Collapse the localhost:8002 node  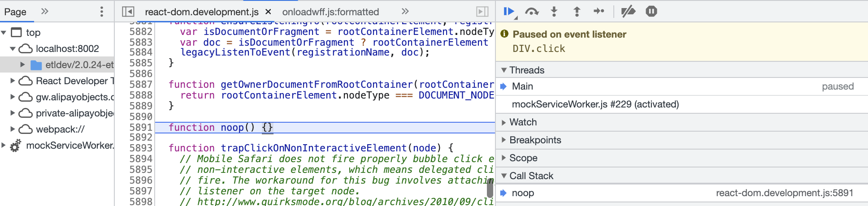pyautogui.click(x=13, y=49)
